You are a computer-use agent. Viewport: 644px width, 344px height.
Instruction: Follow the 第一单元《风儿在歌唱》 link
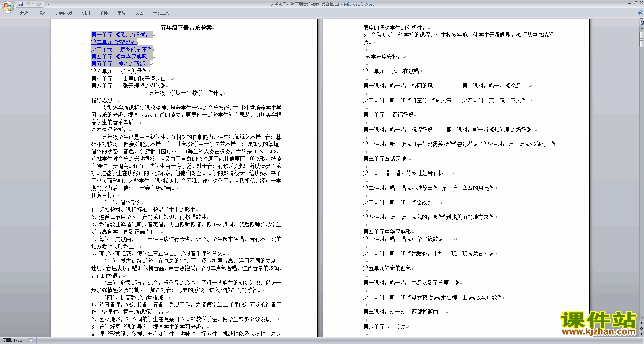tap(121, 35)
